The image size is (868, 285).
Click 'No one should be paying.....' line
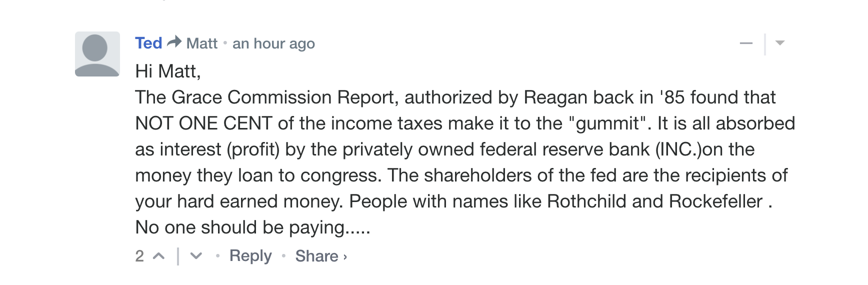click(252, 227)
